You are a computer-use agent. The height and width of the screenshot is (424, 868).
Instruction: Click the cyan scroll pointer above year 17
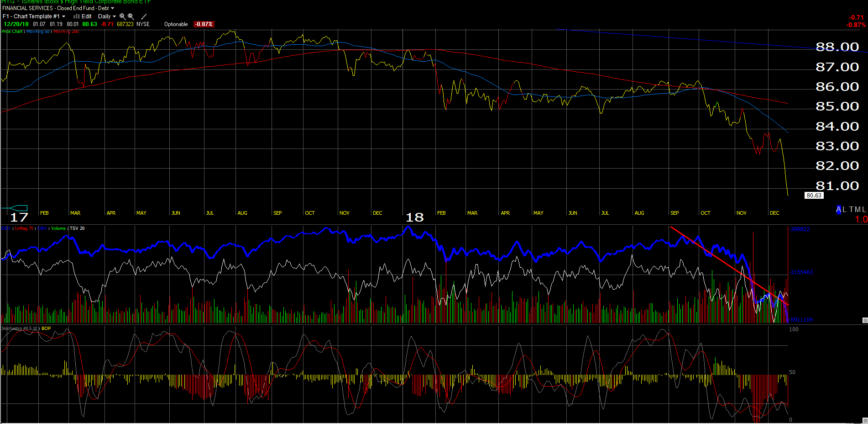17,208
